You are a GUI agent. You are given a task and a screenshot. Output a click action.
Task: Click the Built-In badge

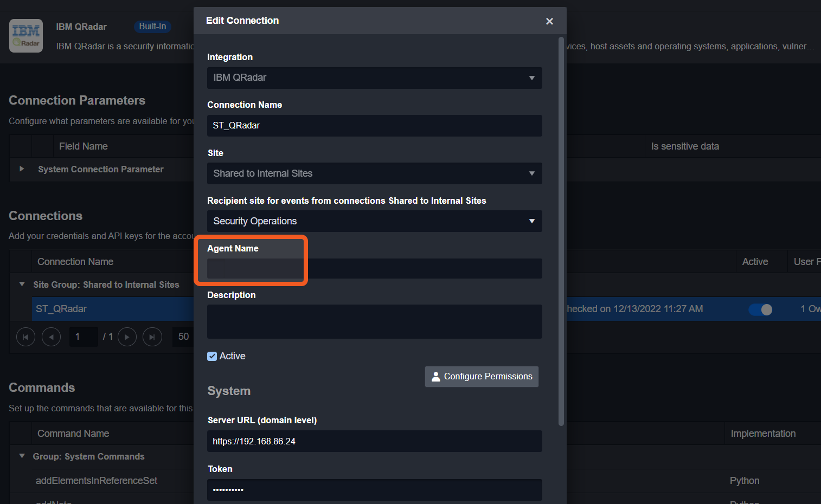152,27
